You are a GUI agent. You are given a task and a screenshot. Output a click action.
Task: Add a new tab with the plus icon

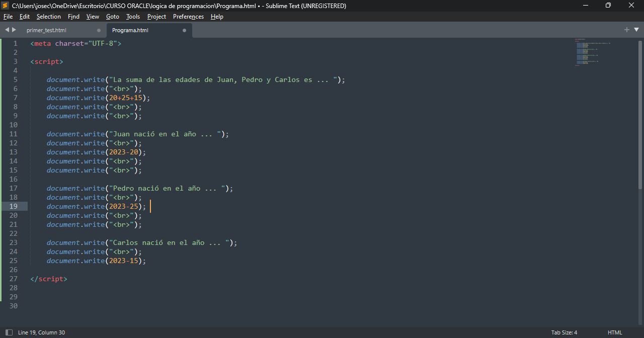(x=627, y=30)
